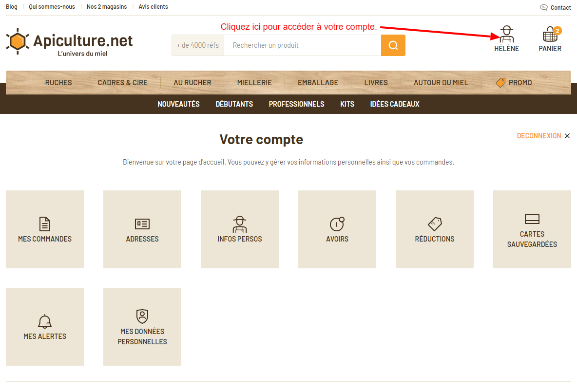Viewport: 577px width, 392px height.
Task: Go to the Promo menu section
Action: (x=514, y=83)
